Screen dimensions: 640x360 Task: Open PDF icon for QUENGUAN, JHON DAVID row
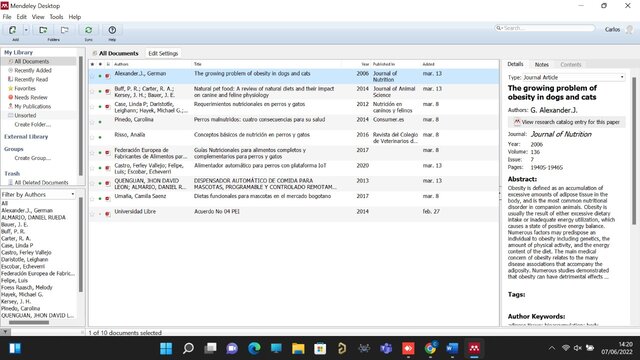tap(108, 183)
